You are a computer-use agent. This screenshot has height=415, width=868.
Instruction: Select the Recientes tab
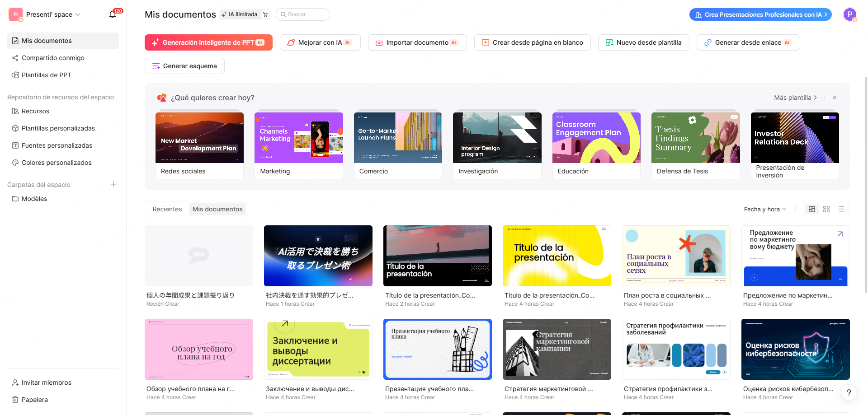click(167, 209)
